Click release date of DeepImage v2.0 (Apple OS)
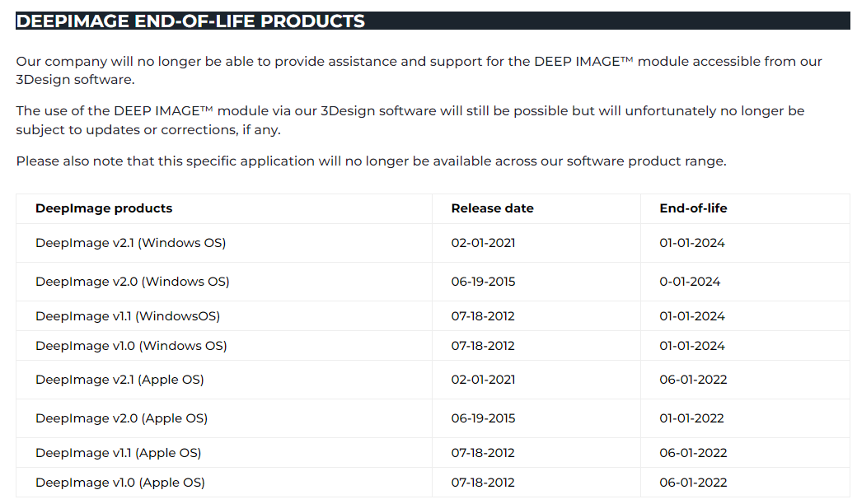857x504 pixels. click(x=483, y=418)
